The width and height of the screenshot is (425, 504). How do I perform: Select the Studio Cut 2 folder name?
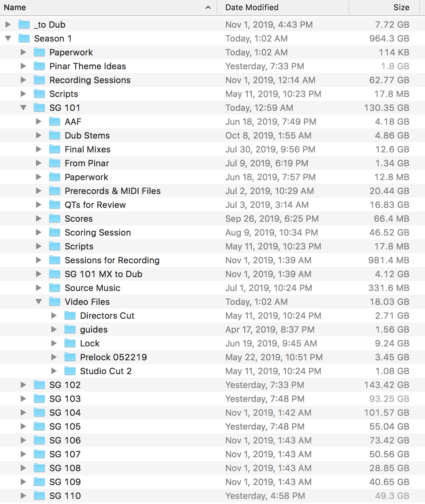[x=106, y=371]
